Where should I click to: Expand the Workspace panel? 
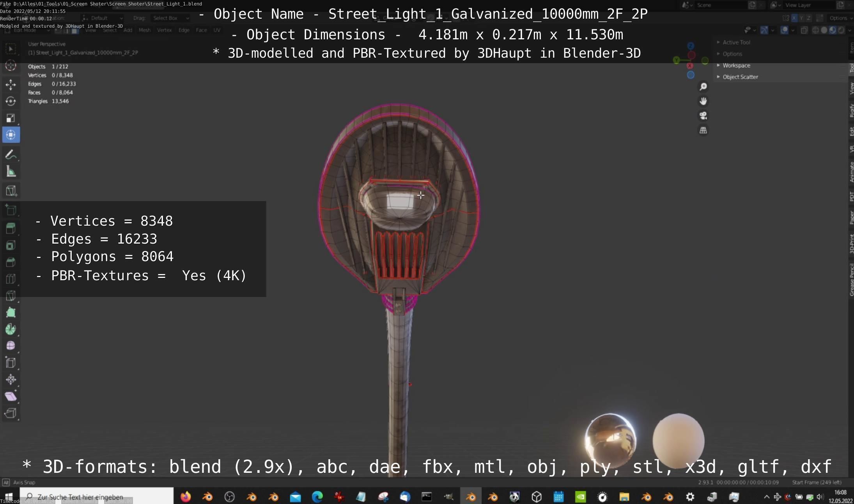point(736,65)
